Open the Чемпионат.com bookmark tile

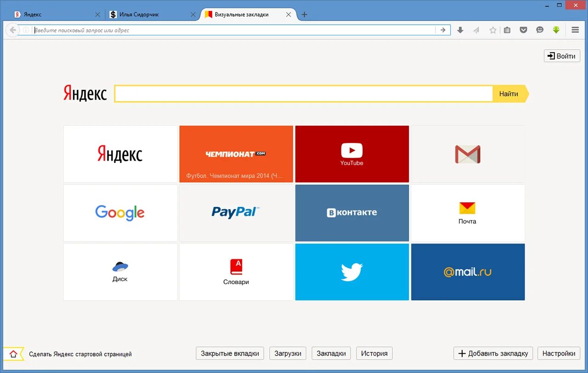point(236,154)
